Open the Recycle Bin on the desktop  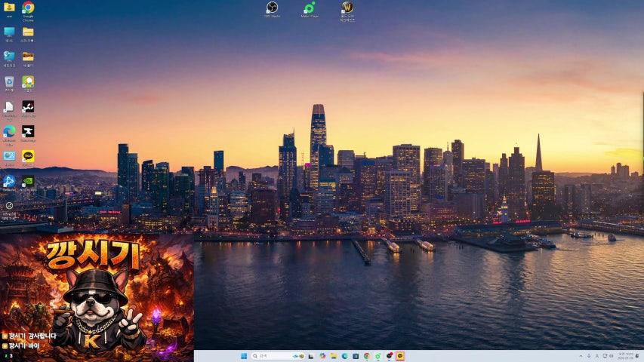coord(9,81)
